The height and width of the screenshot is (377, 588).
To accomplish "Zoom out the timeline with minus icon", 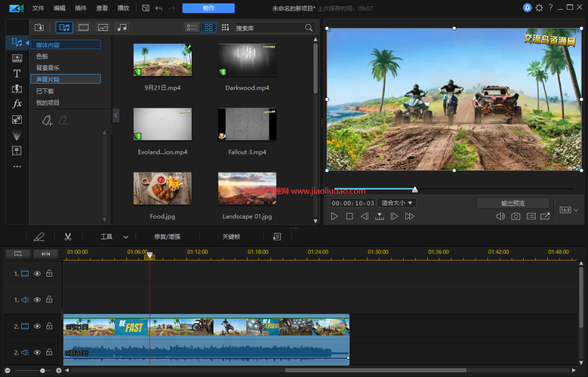I will pos(7,371).
